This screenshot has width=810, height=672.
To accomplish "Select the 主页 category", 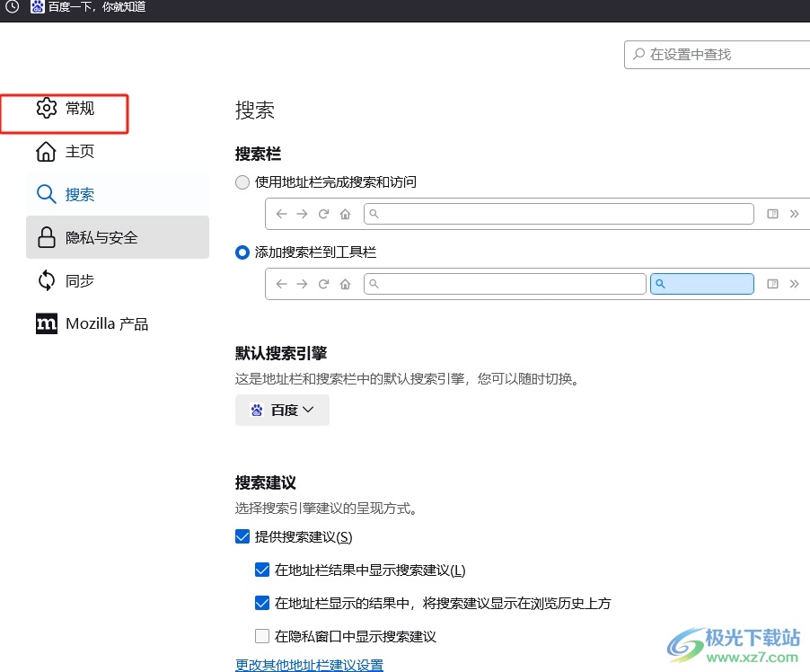I will coord(118,152).
